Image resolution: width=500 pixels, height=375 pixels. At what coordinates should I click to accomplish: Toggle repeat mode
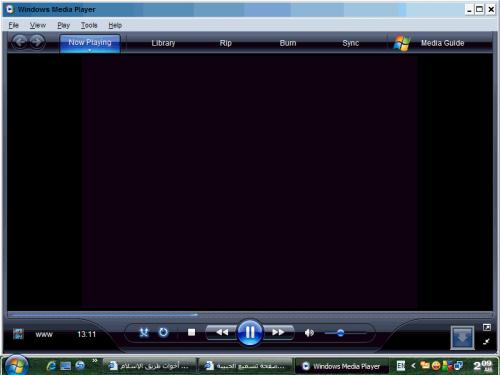pos(163,332)
